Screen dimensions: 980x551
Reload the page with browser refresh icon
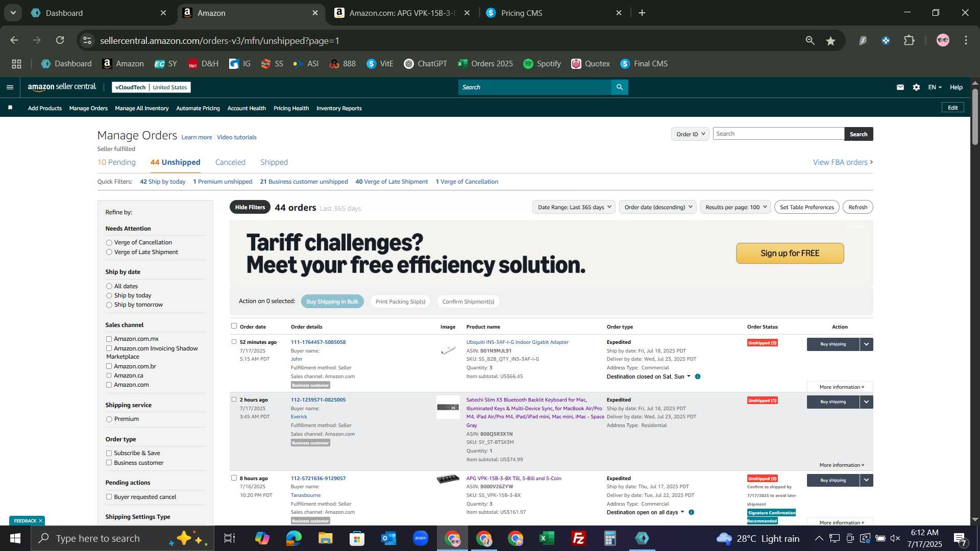click(60, 40)
